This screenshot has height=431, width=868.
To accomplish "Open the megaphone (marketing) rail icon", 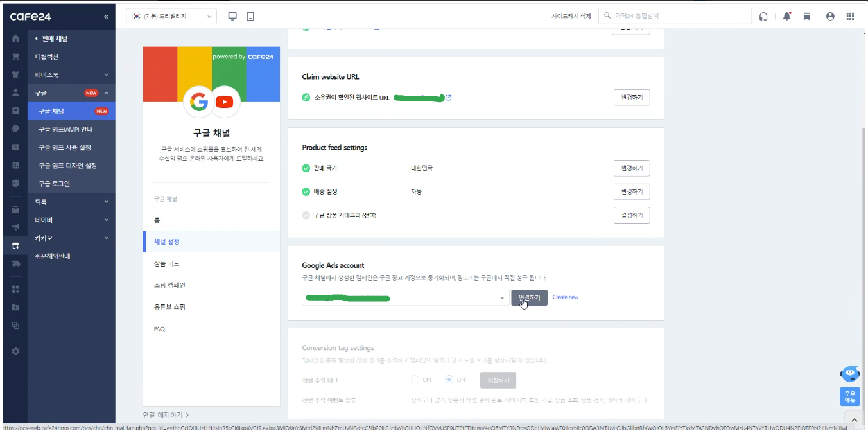I will 15,227.
